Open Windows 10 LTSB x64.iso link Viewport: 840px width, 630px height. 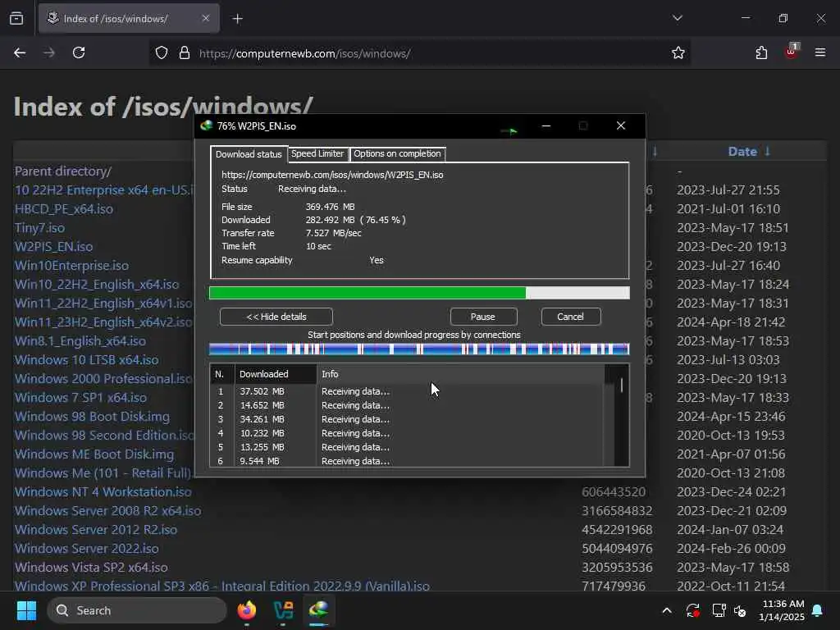click(86, 359)
